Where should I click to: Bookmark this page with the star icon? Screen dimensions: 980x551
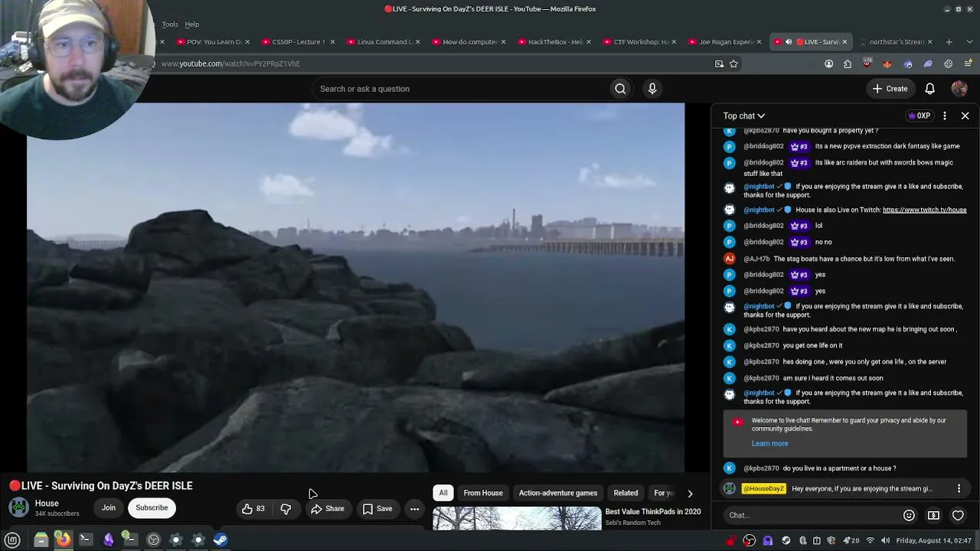[733, 64]
